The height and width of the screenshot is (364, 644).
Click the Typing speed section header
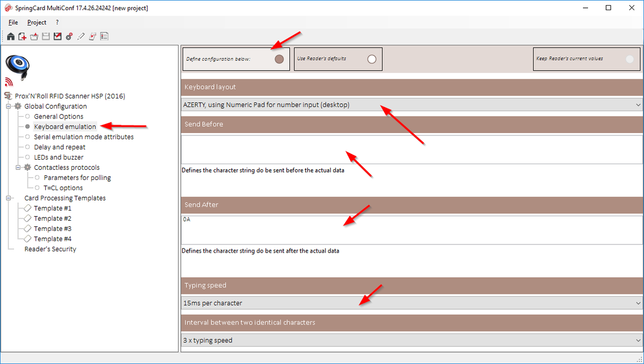coord(412,285)
